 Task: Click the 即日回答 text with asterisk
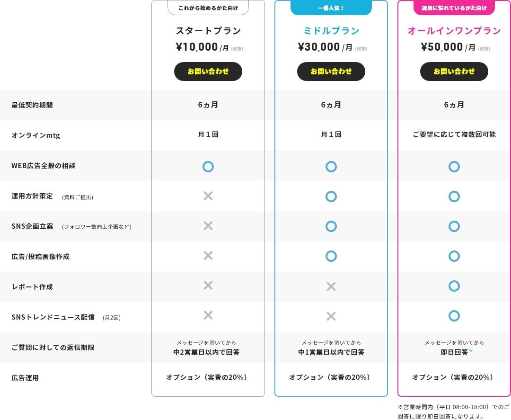454,352
